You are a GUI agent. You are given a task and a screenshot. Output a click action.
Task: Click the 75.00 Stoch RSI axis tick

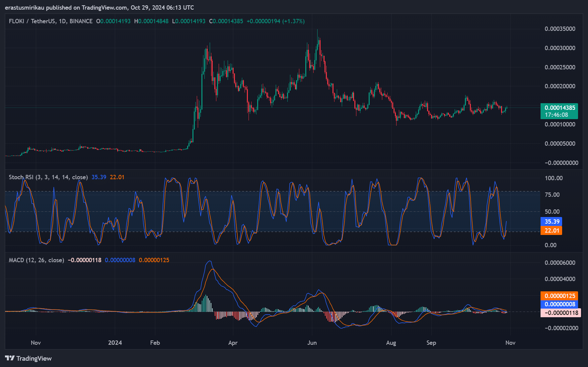(x=552, y=195)
